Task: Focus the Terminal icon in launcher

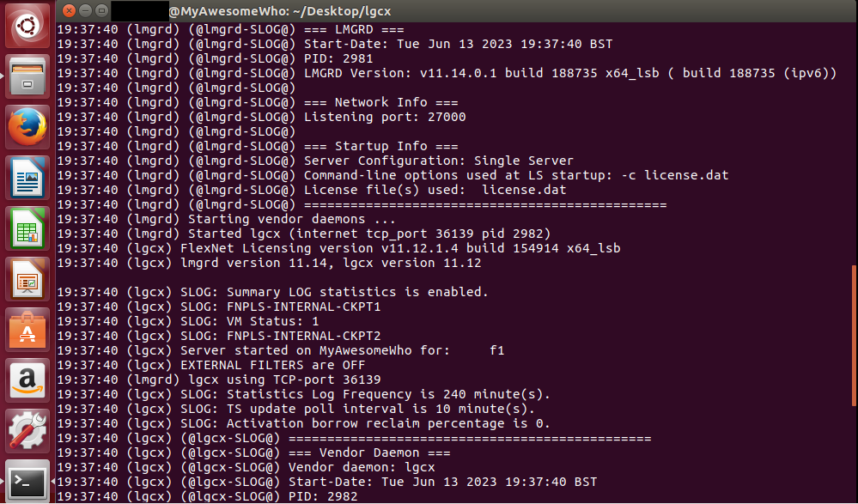Action: click(27, 482)
